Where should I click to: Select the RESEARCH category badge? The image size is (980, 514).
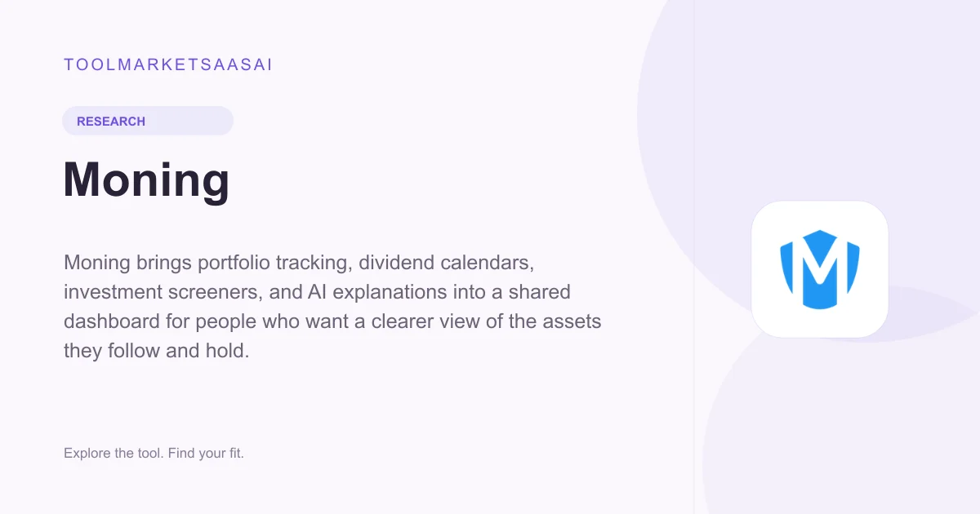point(148,121)
